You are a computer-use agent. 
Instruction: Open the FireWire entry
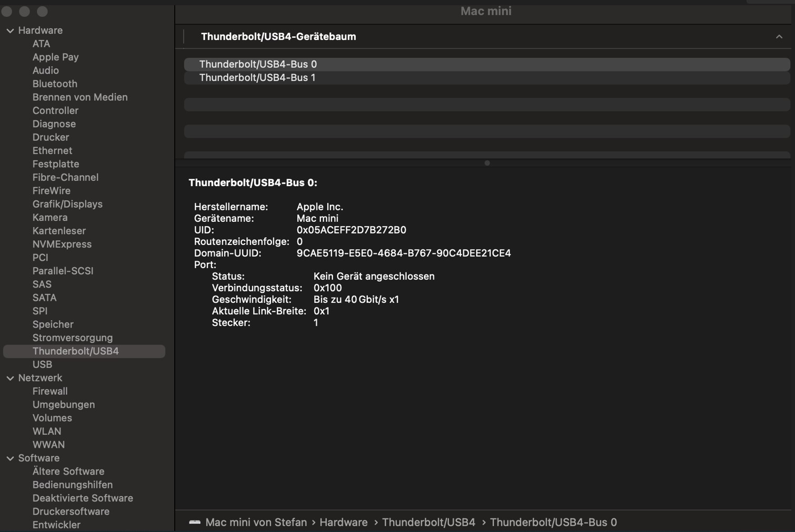tap(51, 191)
